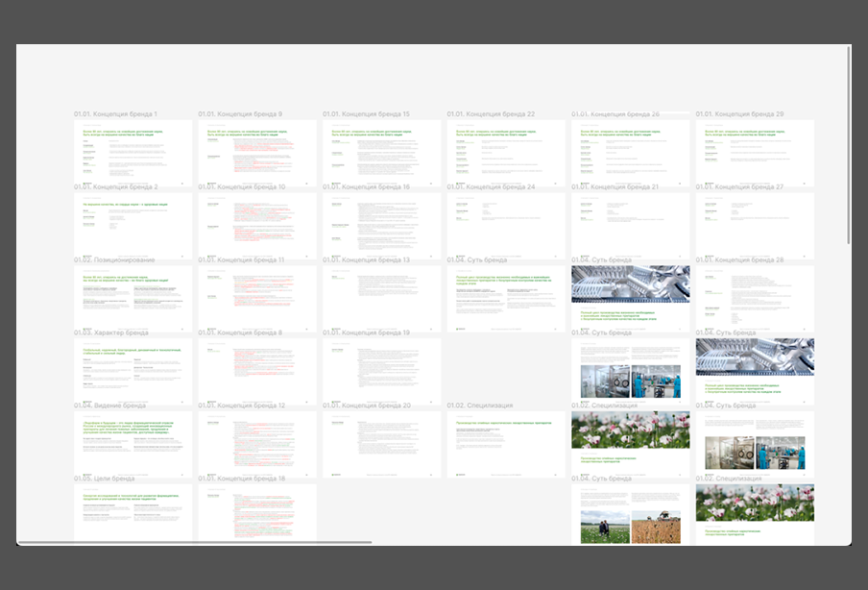Click the text-only '01.02. Специализация' frame

[x=506, y=444]
